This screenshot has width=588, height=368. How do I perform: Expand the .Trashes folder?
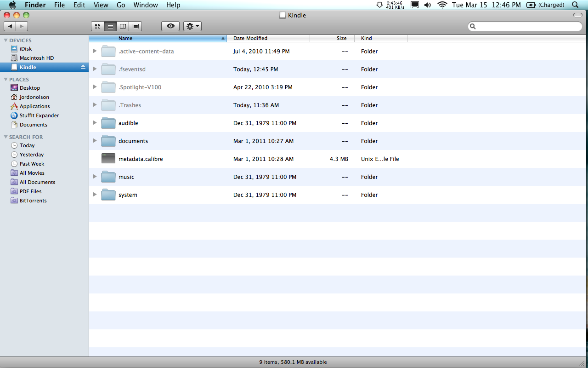click(x=95, y=105)
